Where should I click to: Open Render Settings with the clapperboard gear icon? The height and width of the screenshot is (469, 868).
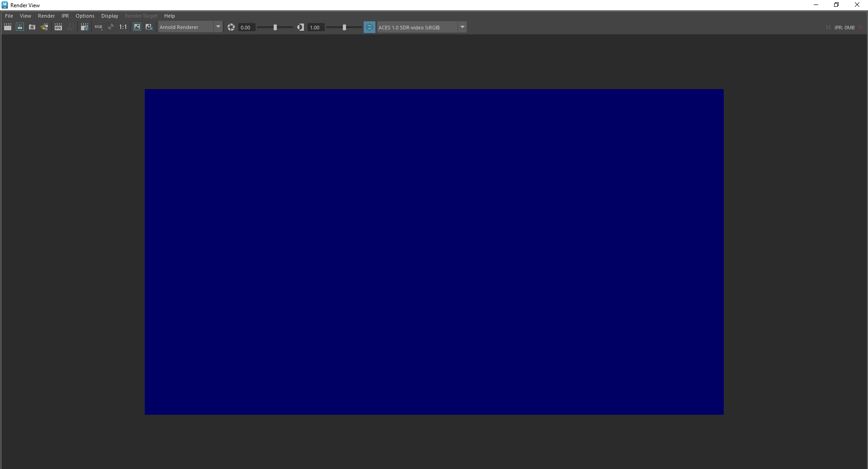85,27
